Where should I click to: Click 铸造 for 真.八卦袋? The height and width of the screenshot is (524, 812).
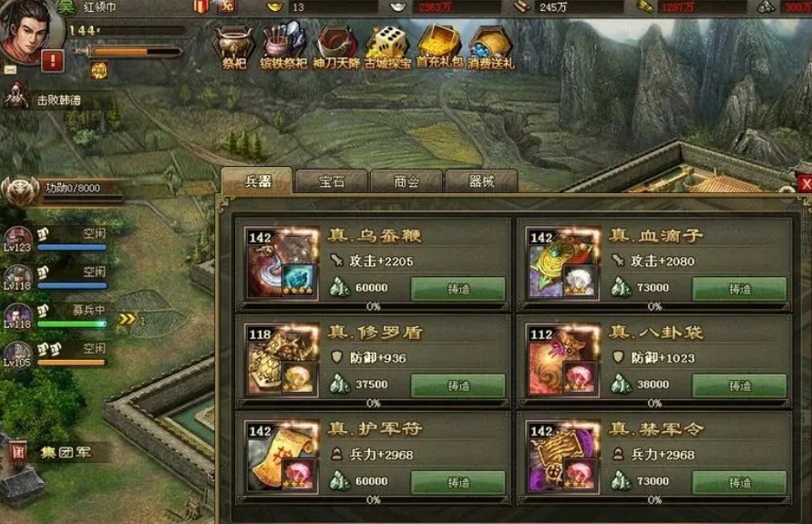(x=739, y=385)
